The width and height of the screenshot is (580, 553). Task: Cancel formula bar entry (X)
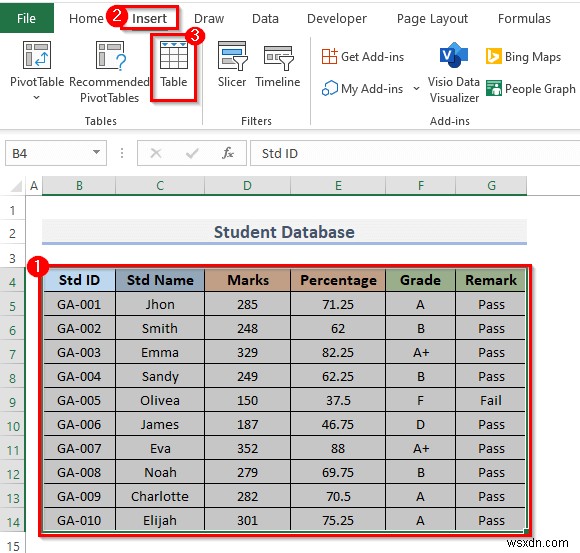pos(156,153)
